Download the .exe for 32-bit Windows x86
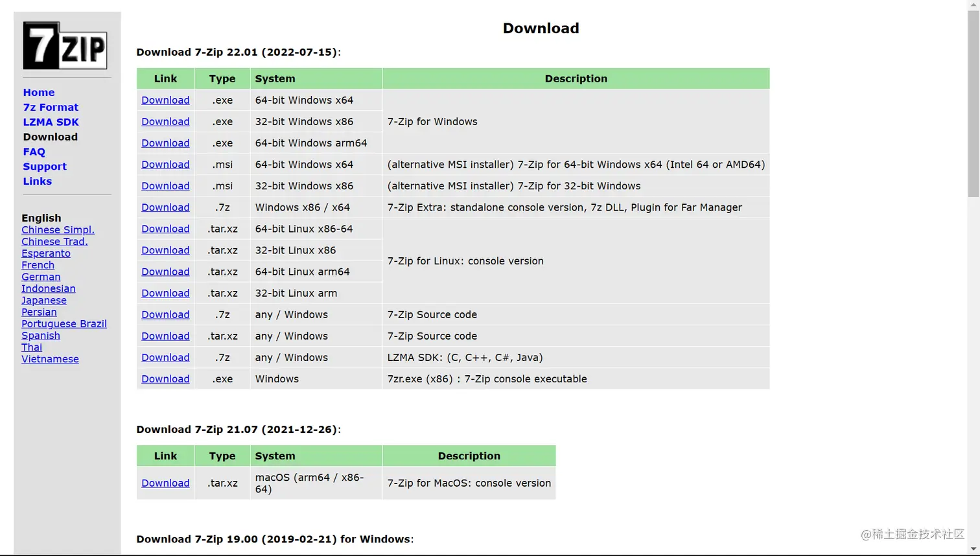The height and width of the screenshot is (556, 980). (165, 122)
